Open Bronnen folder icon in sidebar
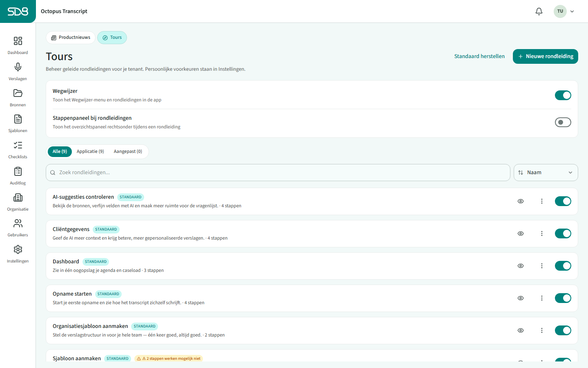Image resolution: width=588 pixels, height=368 pixels. 18,93
